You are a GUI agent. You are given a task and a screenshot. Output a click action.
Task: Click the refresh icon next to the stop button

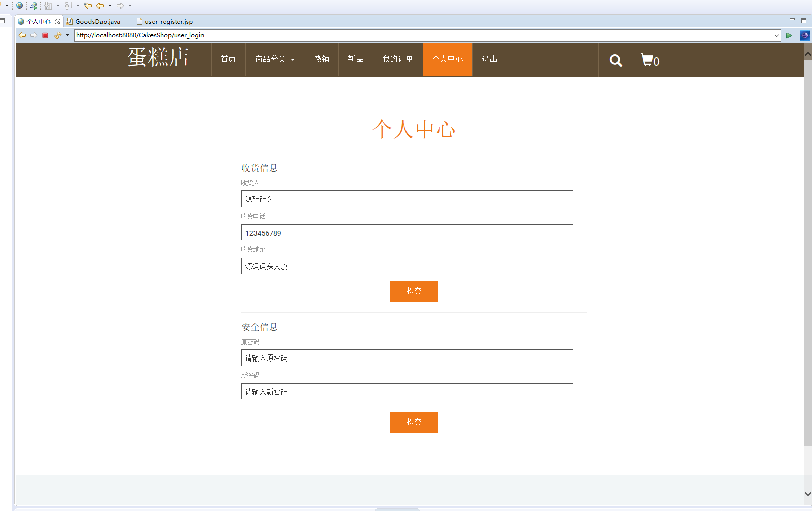(x=58, y=35)
